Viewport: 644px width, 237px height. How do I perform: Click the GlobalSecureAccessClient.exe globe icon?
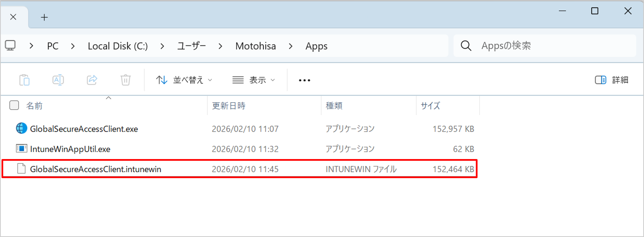(x=22, y=128)
